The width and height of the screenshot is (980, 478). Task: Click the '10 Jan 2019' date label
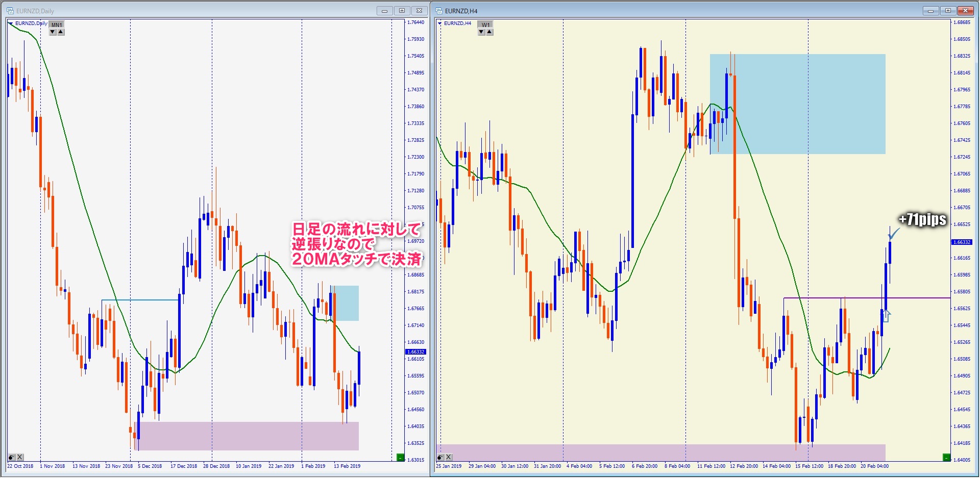point(249,466)
